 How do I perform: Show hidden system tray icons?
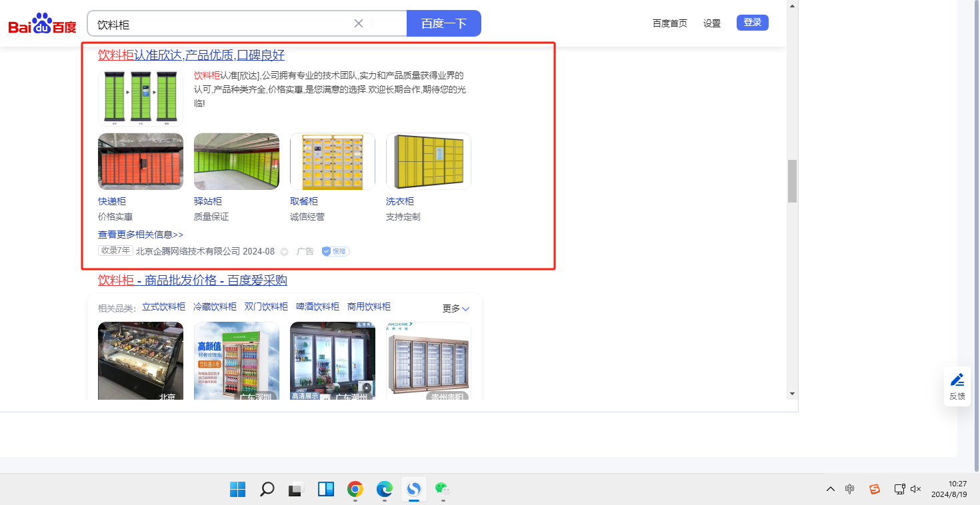[831, 489]
